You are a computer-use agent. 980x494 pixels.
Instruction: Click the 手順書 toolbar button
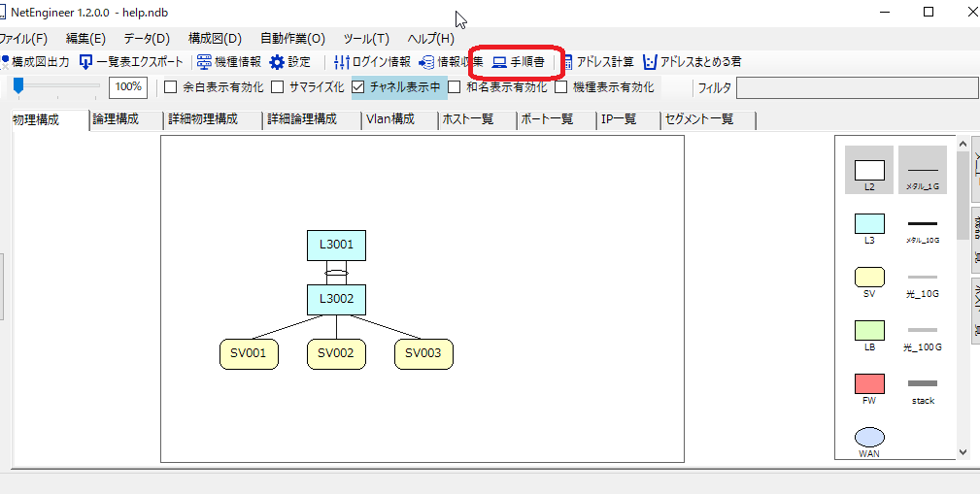pyautogui.click(x=518, y=62)
